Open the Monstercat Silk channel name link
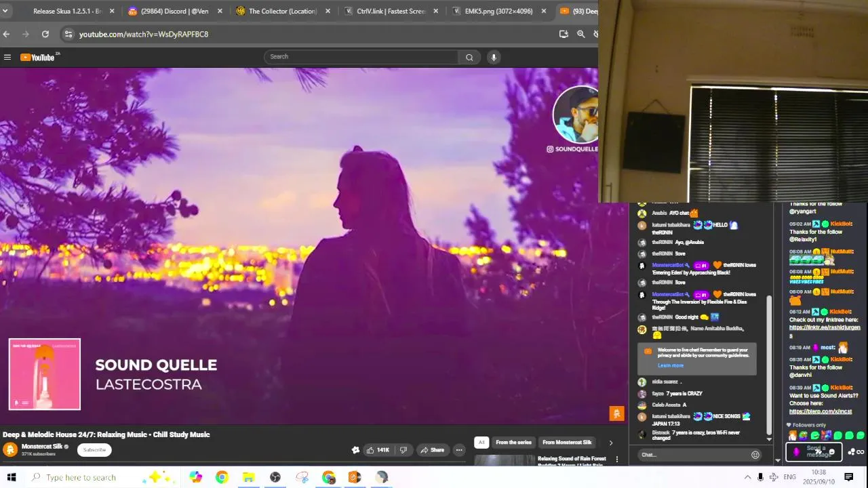The image size is (868, 488). point(41,446)
